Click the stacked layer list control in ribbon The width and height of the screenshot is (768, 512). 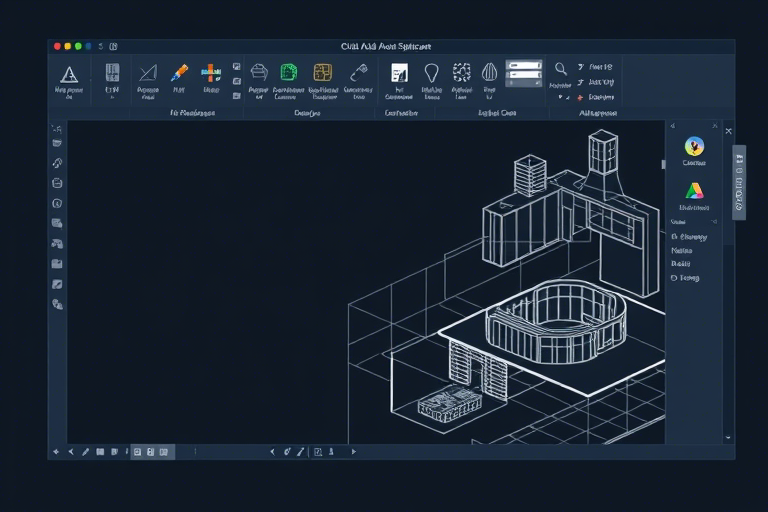tap(524, 73)
